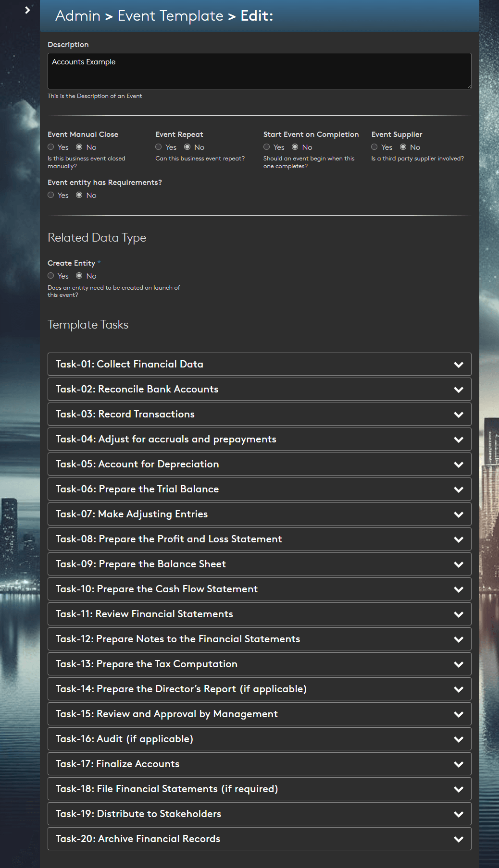499x868 pixels.
Task: Expand Task-02 chevron icon
Action: pos(459,390)
